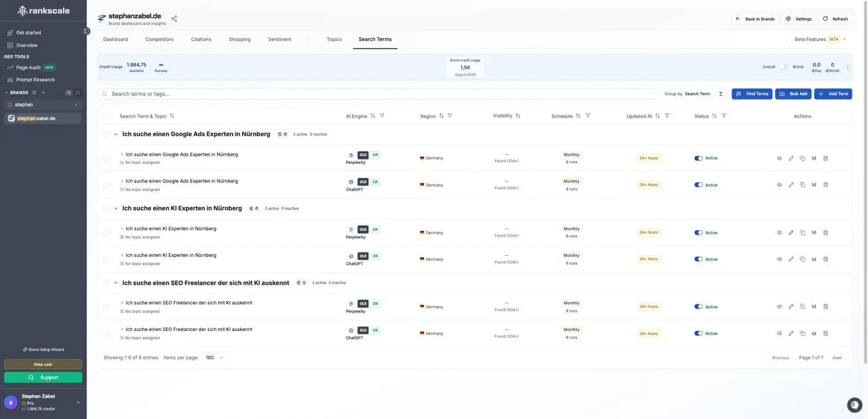This screenshot has height=419, width=868.
Task: Click the green Support button
Action: (x=43, y=377)
